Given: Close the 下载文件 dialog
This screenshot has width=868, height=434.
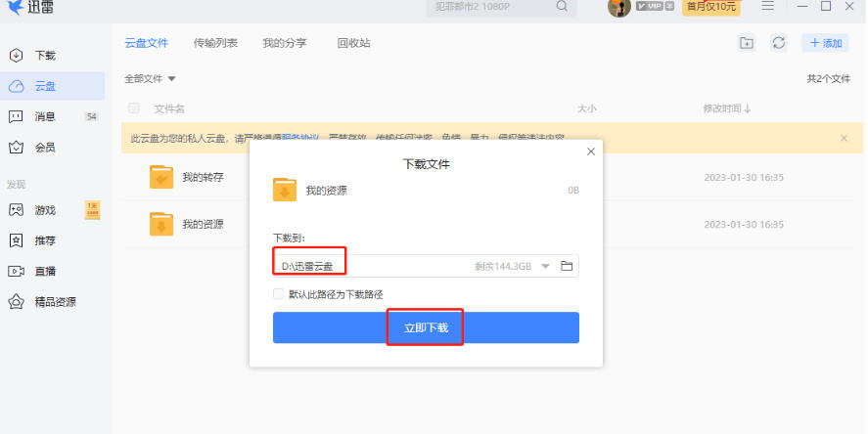Looking at the screenshot, I should (591, 152).
